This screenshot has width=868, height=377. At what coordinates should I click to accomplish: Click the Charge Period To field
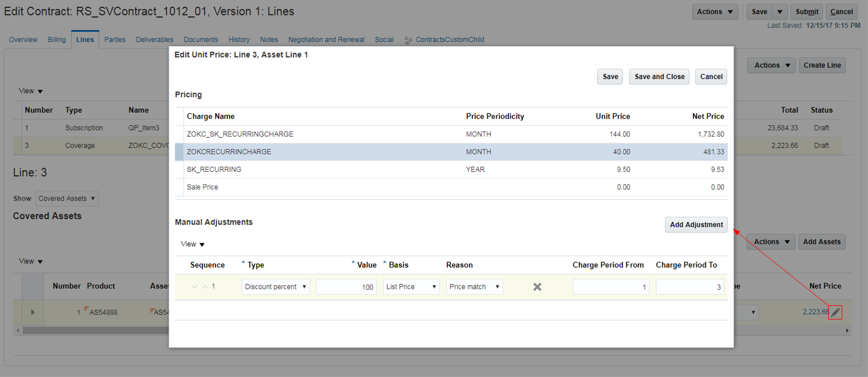[690, 287]
